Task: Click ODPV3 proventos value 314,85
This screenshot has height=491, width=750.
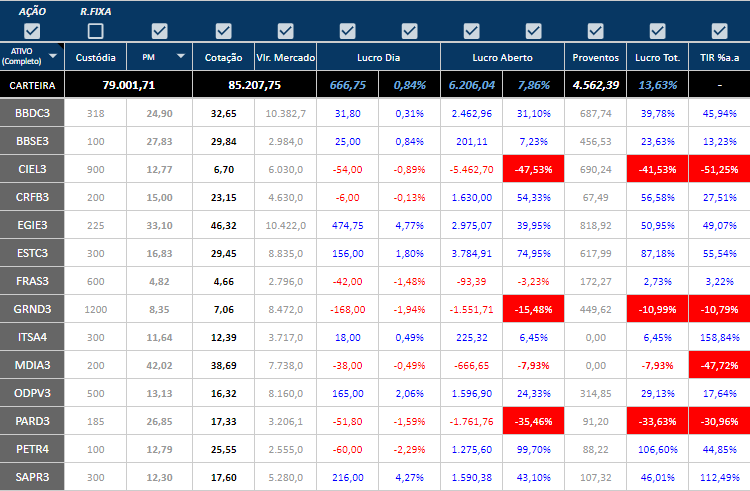Action: (596, 393)
